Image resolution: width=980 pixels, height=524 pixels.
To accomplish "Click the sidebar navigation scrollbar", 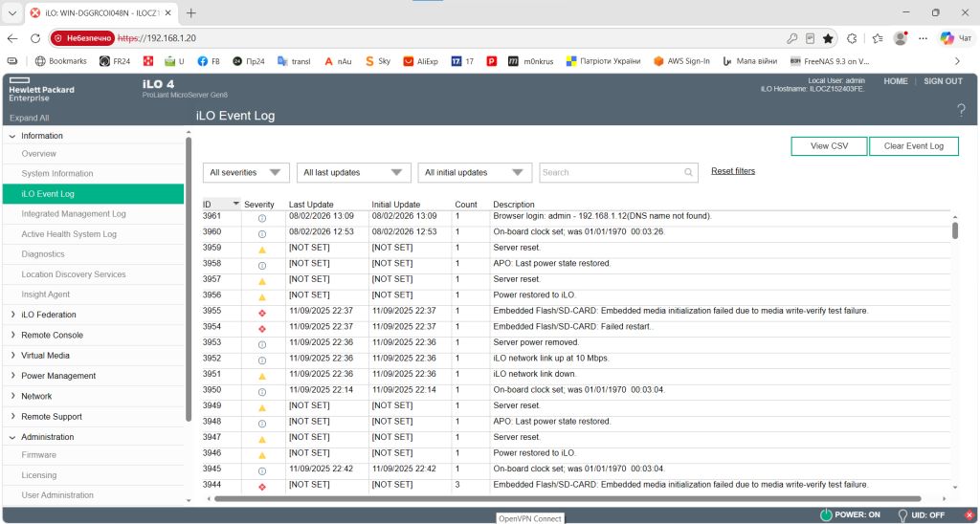I will pyautogui.click(x=189, y=279).
